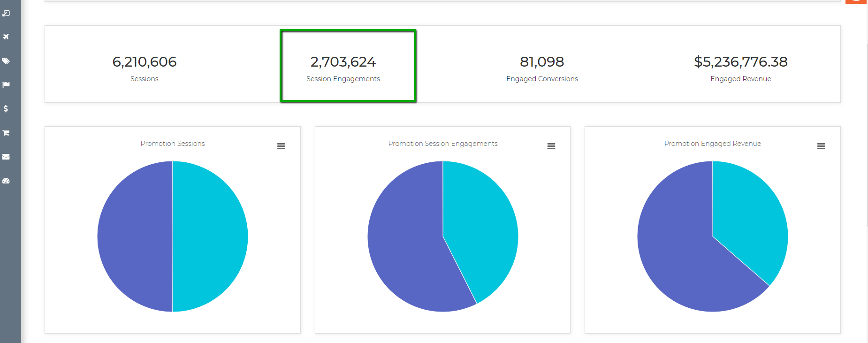Open the flag icon in sidebar
The height and width of the screenshot is (343, 868).
pos(6,85)
